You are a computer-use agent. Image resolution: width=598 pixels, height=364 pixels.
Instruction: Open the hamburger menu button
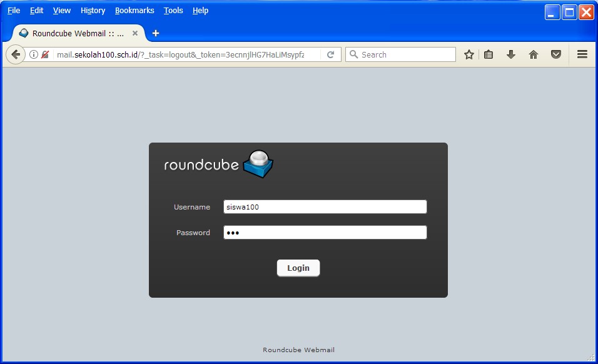(x=582, y=54)
